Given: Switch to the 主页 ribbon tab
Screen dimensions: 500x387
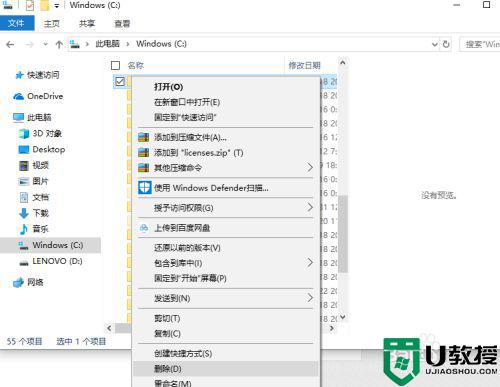Looking at the screenshot, I should [52, 24].
